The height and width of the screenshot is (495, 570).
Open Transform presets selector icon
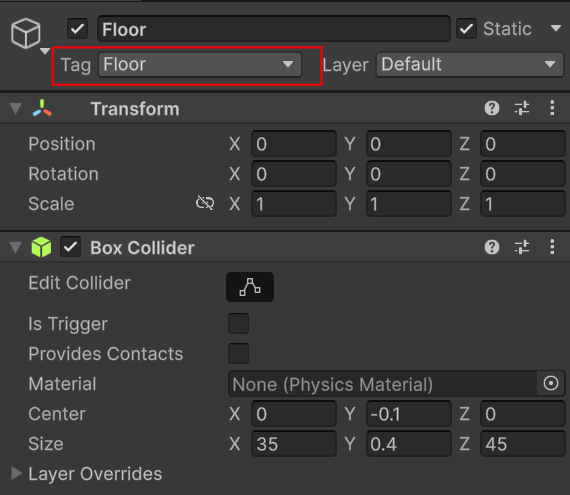point(522,108)
